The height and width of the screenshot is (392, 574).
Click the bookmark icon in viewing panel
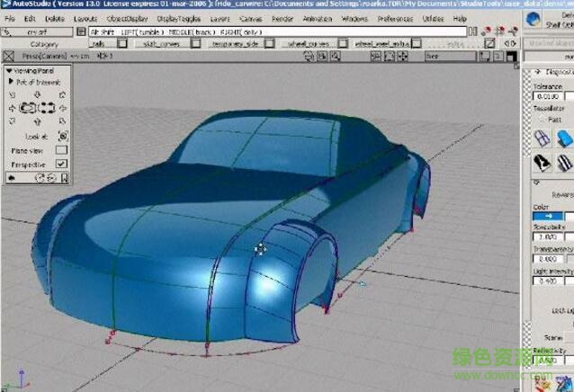click(x=64, y=178)
